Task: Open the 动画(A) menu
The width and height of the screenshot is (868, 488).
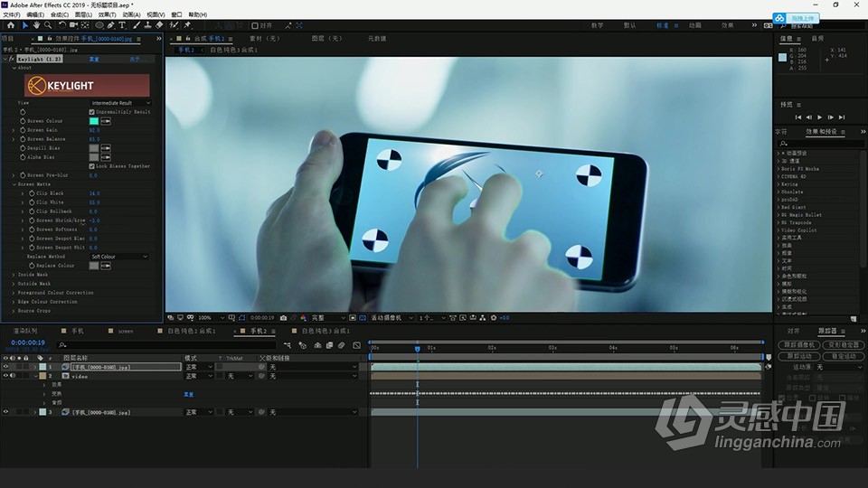Action: click(x=131, y=15)
